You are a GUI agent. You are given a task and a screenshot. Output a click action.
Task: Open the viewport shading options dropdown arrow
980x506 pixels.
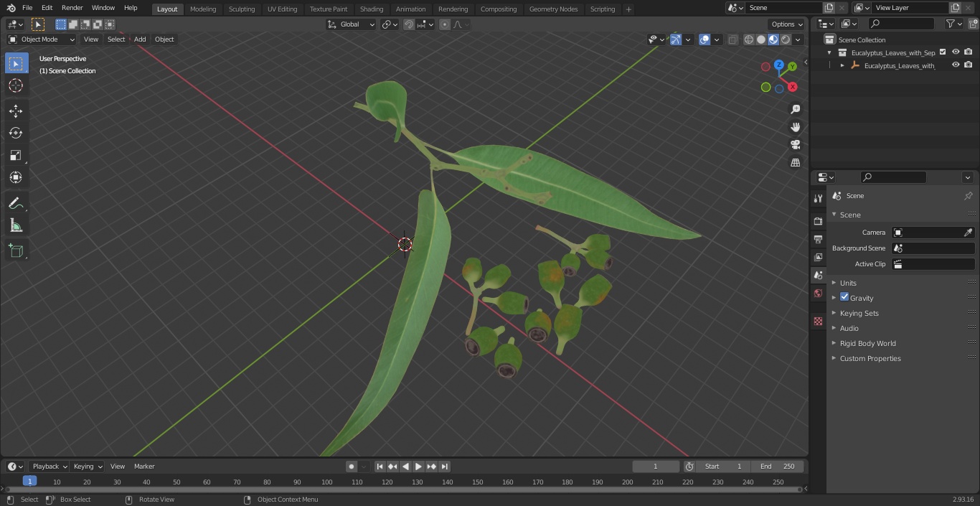coord(798,39)
